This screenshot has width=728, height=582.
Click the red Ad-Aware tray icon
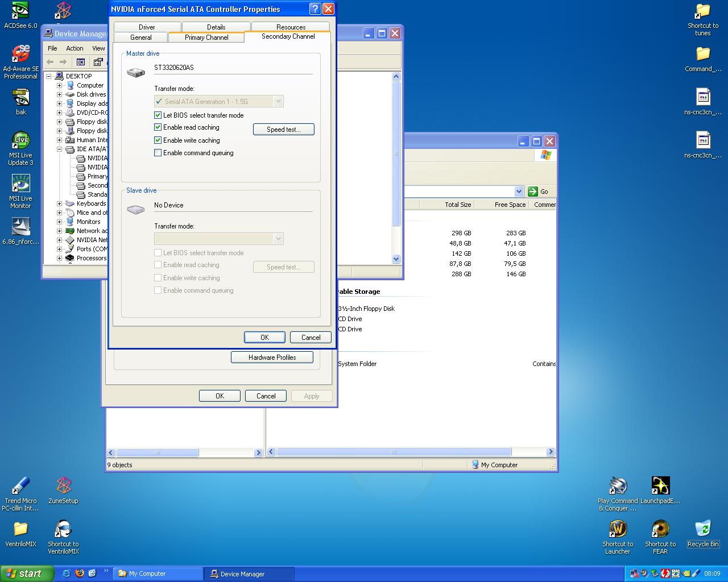pyautogui.click(x=665, y=573)
